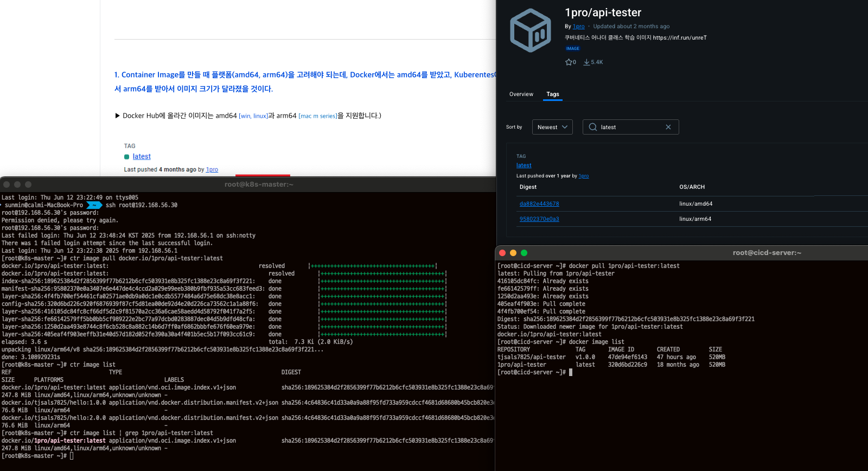Open digest da882e443678
The image size is (868, 471).
coord(539,204)
